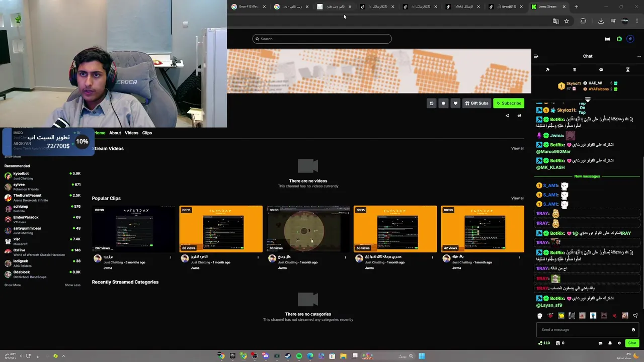Expand recommended list with the lower Show More
The height and width of the screenshot is (362, 644).
pyautogui.click(x=13, y=285)
